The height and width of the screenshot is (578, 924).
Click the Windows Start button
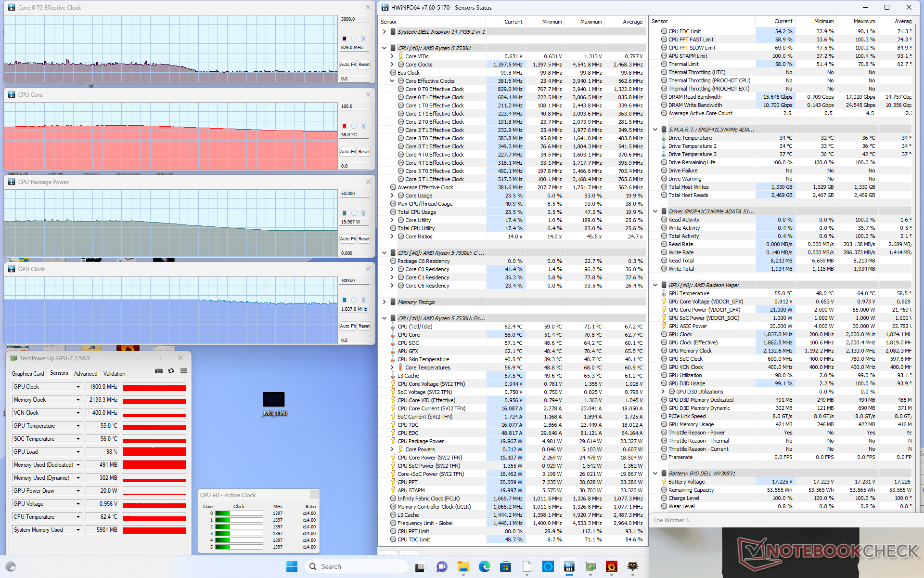pos(292,566)
